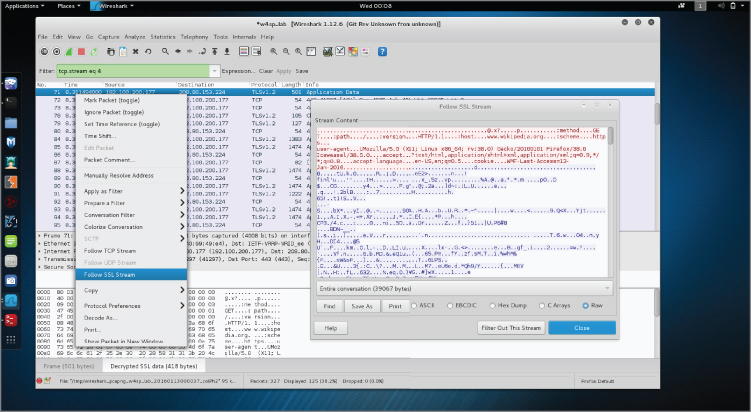The width and height of the screenshot is (751, 412).
Task: Click the Save As button
Action: pos(362,306)
